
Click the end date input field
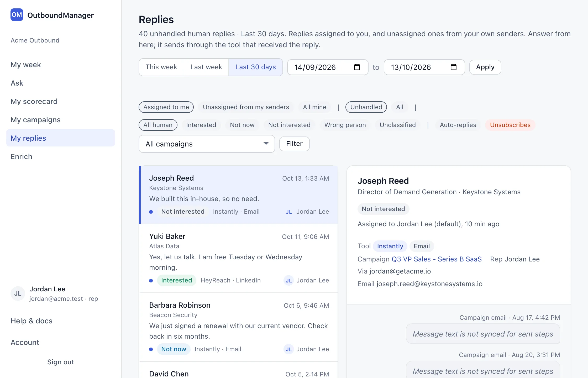click(x=424, y=67)
